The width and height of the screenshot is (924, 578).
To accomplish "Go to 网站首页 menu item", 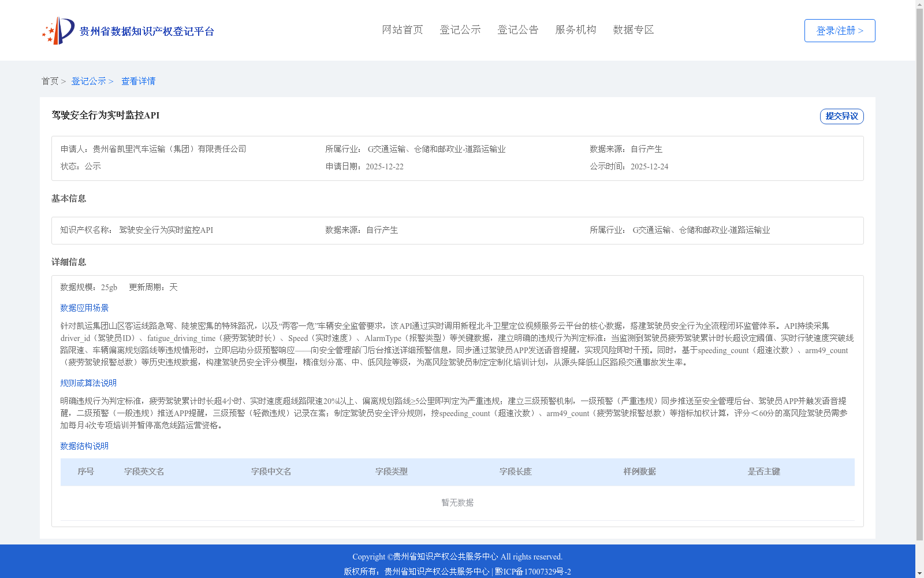I will [x=403, y=29].
